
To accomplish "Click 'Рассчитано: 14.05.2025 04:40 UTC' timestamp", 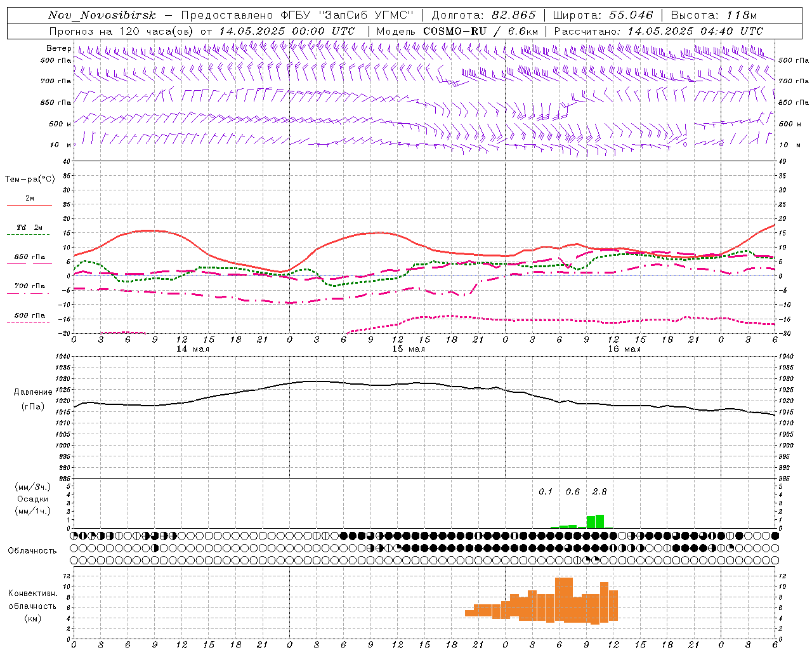I will [x=658, y=31].
